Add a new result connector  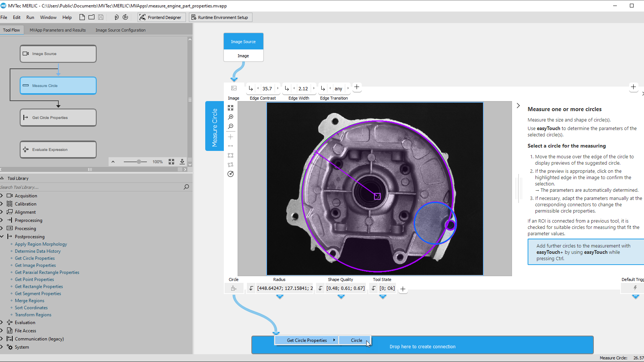(x=403, y=289)
